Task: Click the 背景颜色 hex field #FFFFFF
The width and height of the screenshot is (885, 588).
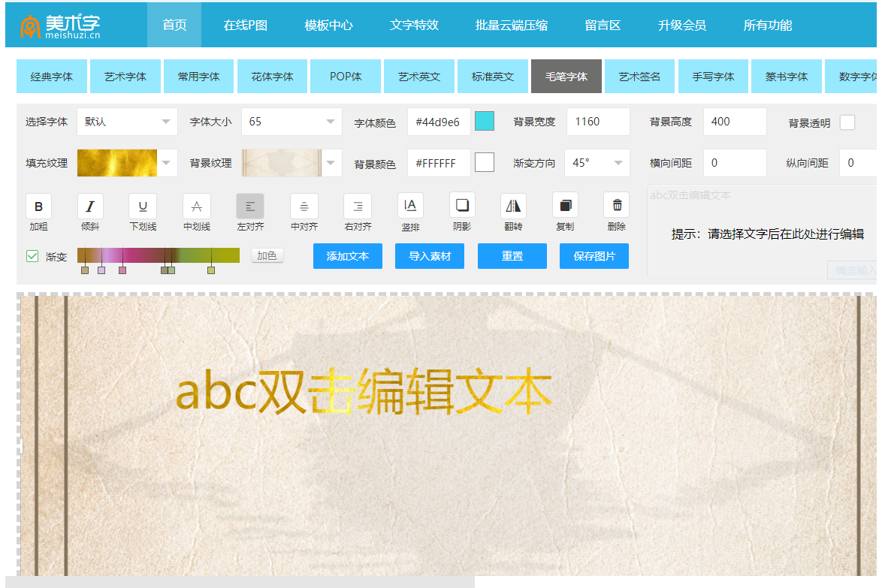Action: click(439, 163)
